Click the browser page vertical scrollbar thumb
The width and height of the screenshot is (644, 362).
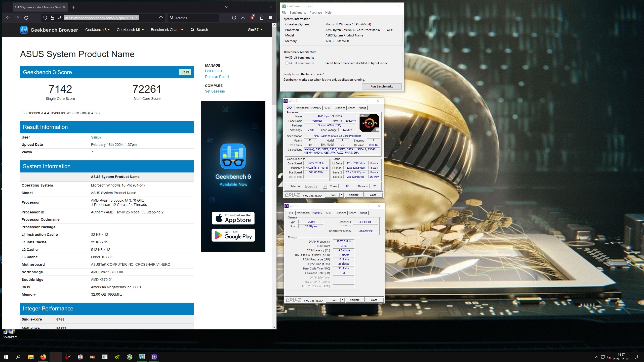pos(274,66)
